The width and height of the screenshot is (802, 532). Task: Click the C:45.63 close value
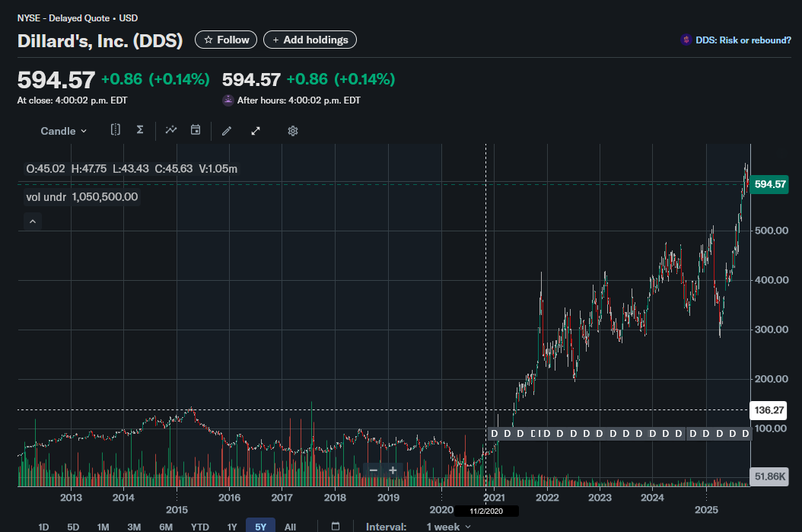pyautogui.click(x=174, y=169)
